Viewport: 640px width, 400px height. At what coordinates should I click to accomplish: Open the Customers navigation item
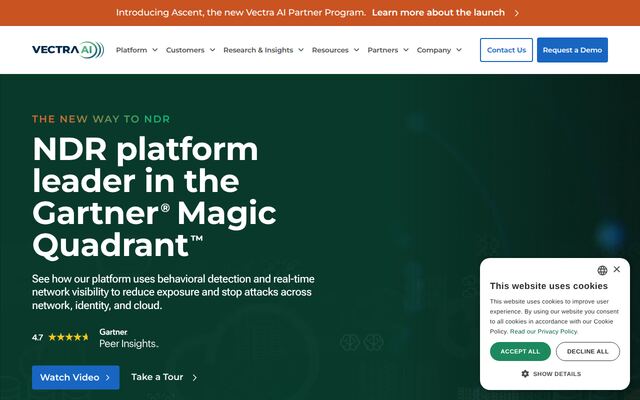tap(185, 50)
